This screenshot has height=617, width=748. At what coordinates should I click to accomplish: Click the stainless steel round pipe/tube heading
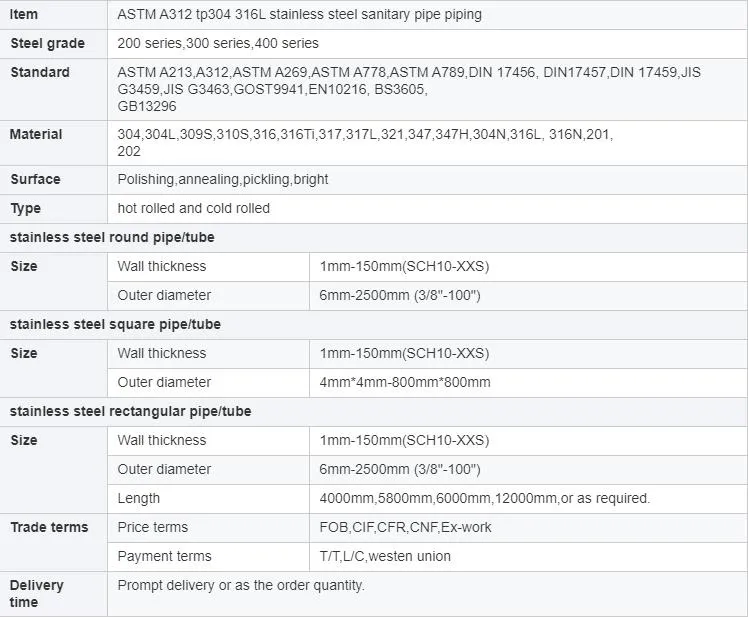click(112, 237)
